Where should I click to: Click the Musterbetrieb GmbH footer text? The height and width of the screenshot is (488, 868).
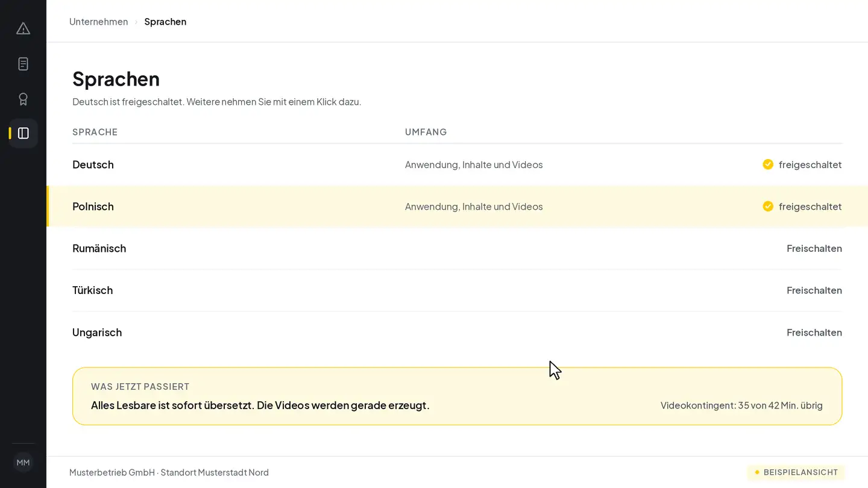(x=169, y=472)
